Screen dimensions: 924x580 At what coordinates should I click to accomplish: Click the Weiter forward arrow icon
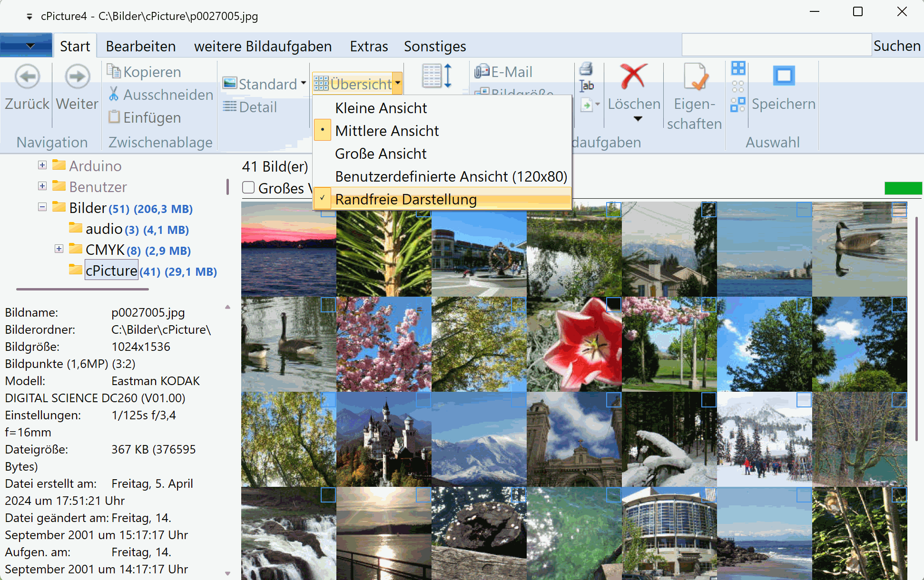tap(77, 77)
